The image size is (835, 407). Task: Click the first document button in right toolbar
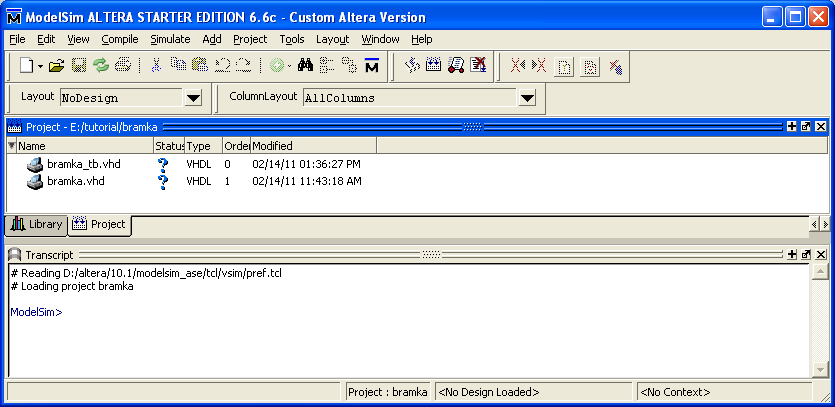(x=564, y=67)
